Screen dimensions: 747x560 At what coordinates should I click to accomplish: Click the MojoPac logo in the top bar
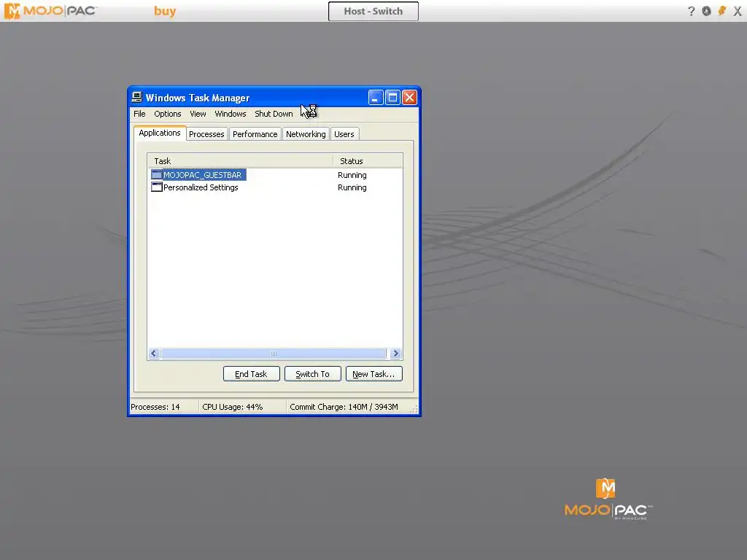click(x=50, y=10)
